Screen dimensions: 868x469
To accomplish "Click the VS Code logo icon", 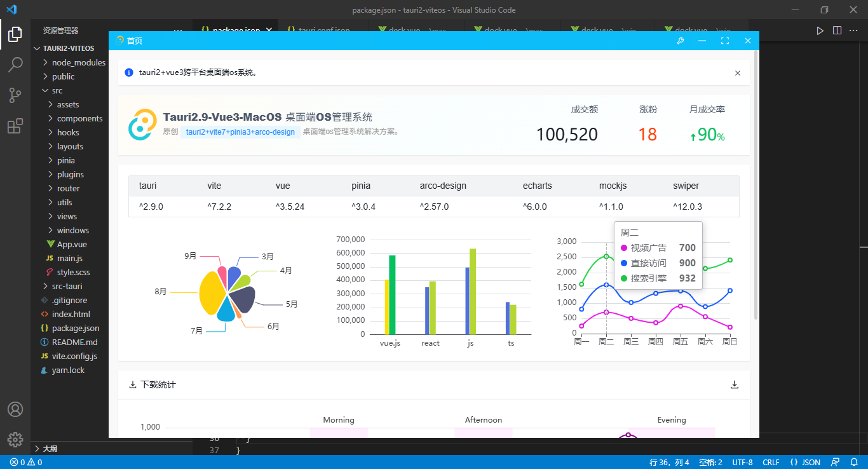I will (x=11, y=10).
